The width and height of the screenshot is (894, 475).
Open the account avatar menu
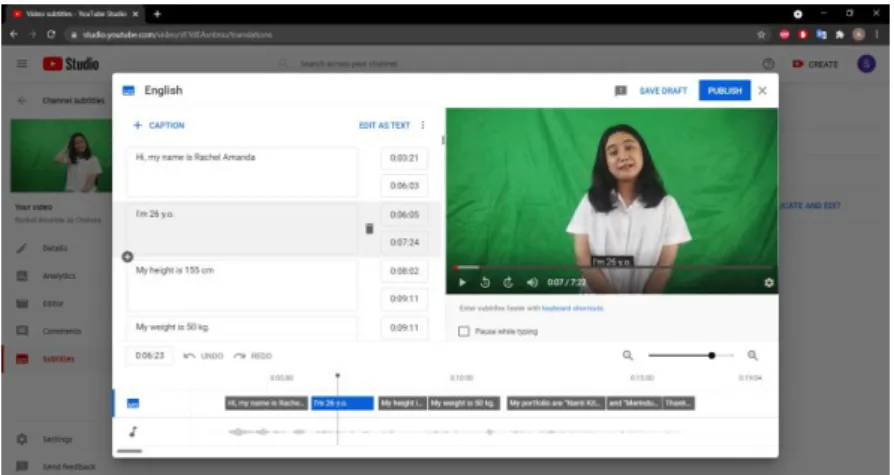[866, 64]
